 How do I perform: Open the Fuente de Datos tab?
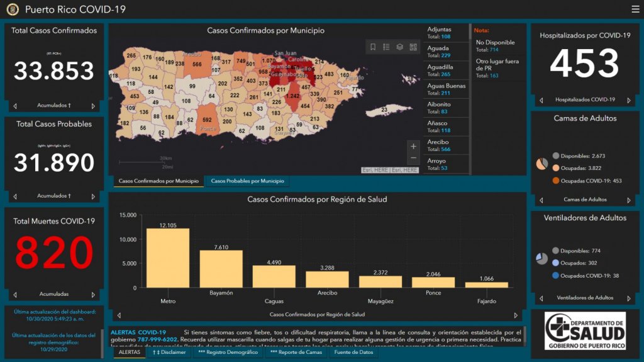point(354,353)
